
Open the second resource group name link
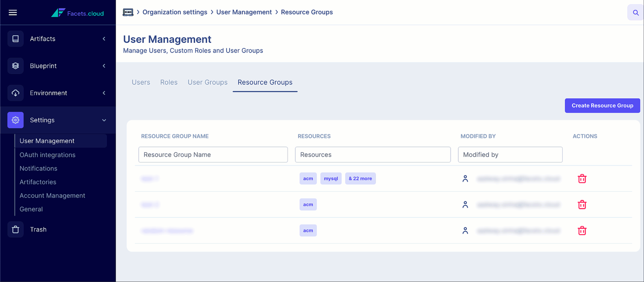(x=150, y=205)
